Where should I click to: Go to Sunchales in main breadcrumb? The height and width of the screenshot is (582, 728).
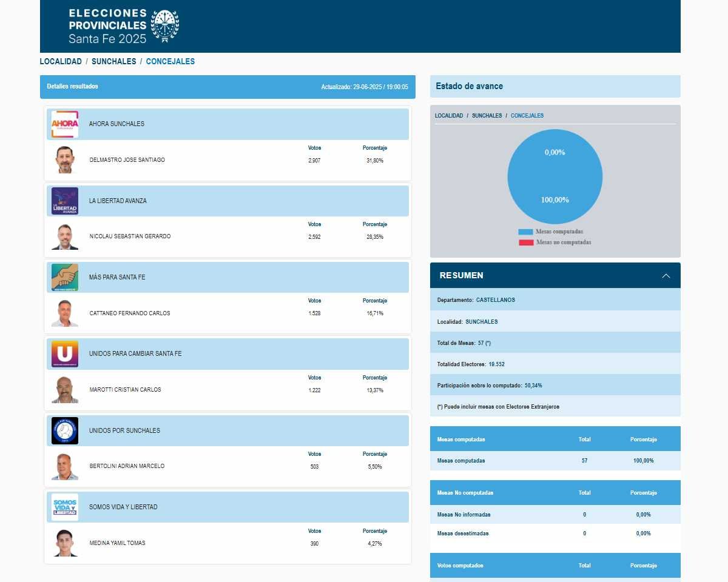113,62
